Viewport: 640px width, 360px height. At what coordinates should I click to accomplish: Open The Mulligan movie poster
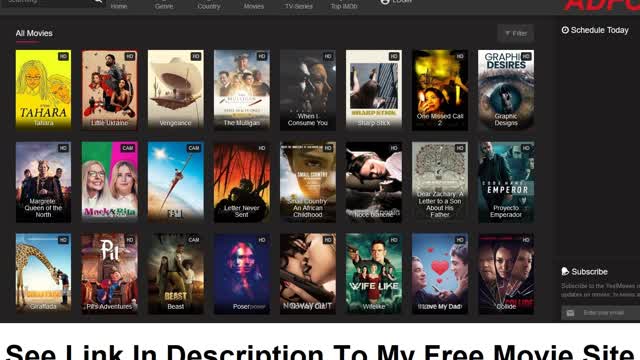(x=242, y=90)
